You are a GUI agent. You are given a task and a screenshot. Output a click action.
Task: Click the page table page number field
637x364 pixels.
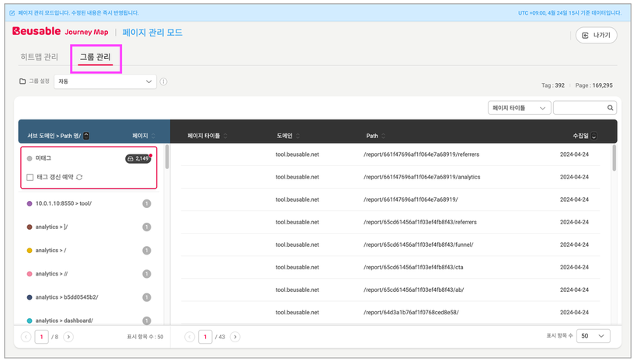click(x=205, y=337)
